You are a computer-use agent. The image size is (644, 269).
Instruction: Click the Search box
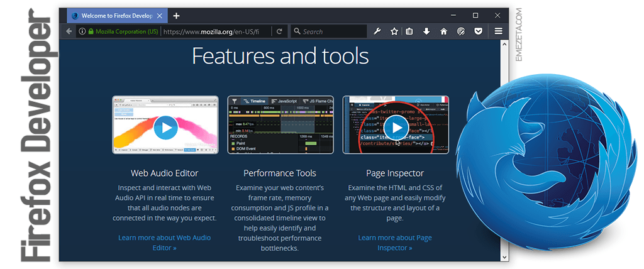pyautogui.click(x=328, y=31)
